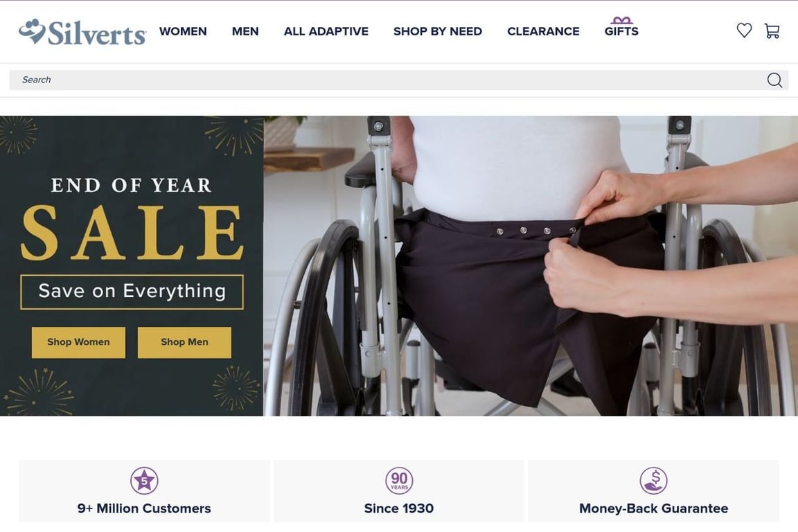Click the search magnifier icon
This screenshot has height=532, width=798.
(x=774, y=80)
